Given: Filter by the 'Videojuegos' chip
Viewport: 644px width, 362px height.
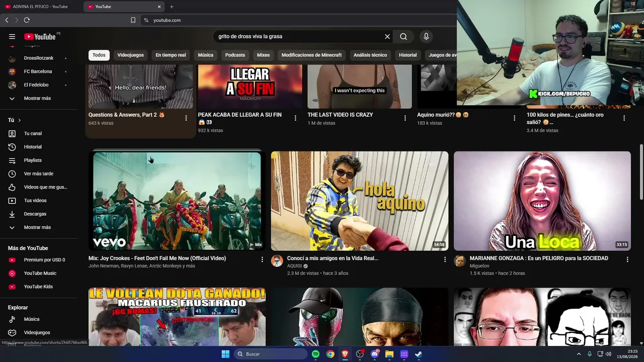Looking at the screenshot, I should [130, 55].
